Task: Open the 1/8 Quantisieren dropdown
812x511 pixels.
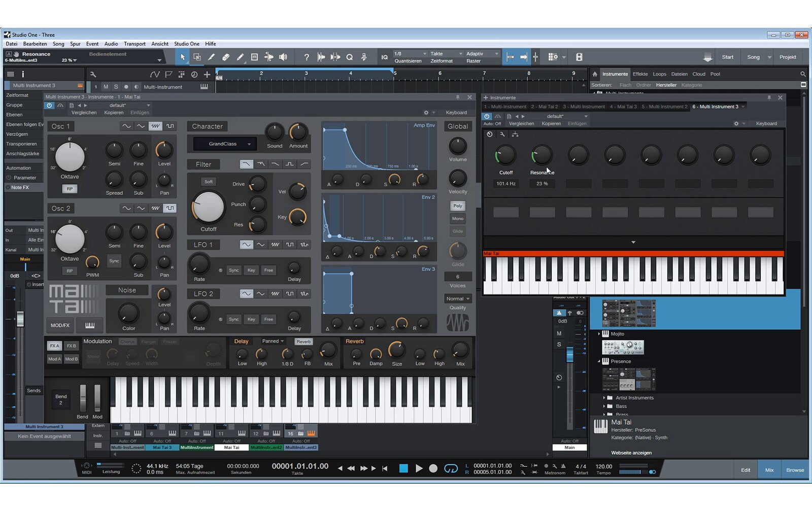Action: pyautogui.click(x=410, y=54)
